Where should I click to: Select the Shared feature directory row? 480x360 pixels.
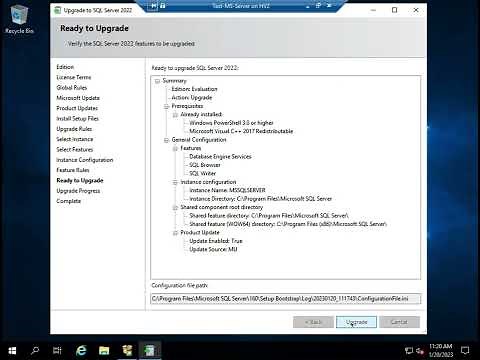(269, 216)
